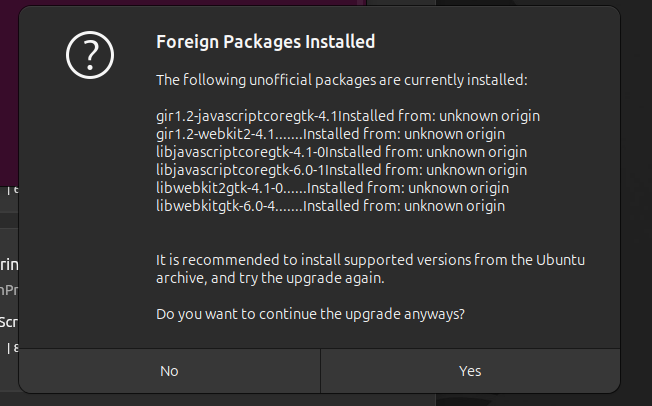Click the 'archive, and try the upgrade again' line
This screenshot has width=652, height=406.
(x=269, y=278)
